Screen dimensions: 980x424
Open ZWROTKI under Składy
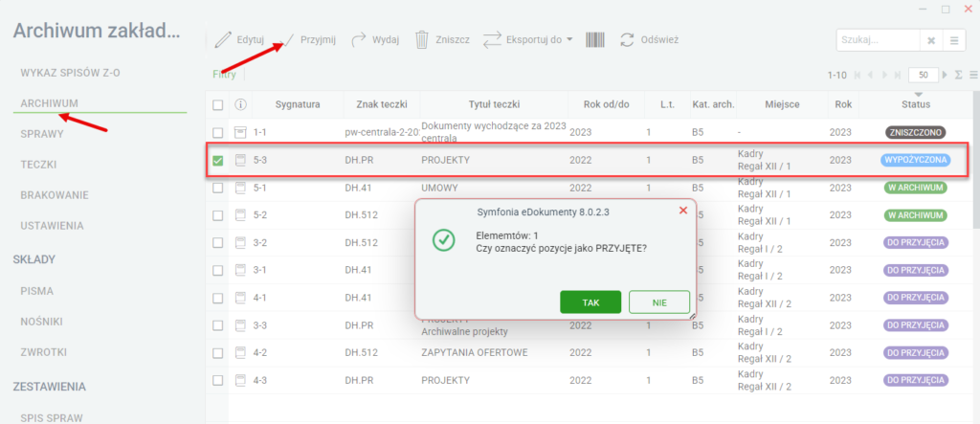(43, 352)
